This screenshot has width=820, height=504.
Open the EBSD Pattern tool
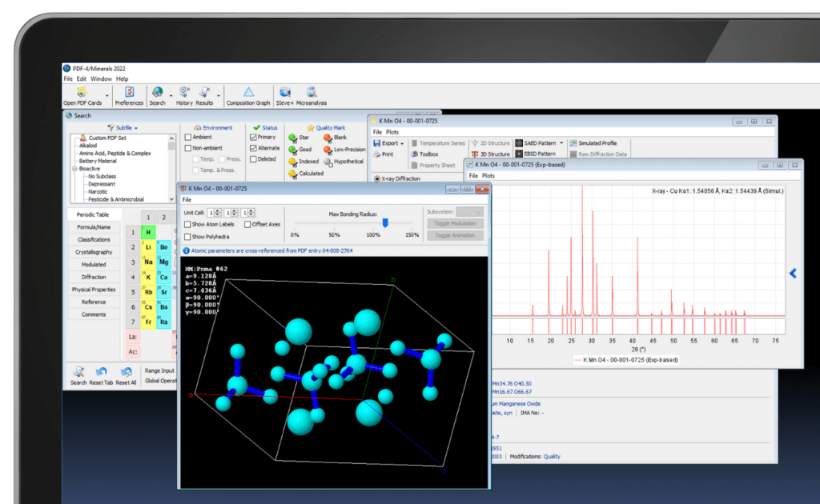click(x=536, y=154)
